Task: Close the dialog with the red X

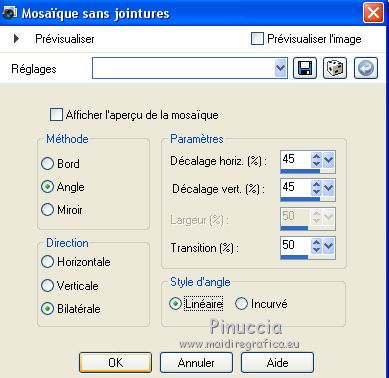Action: (373, 13)
